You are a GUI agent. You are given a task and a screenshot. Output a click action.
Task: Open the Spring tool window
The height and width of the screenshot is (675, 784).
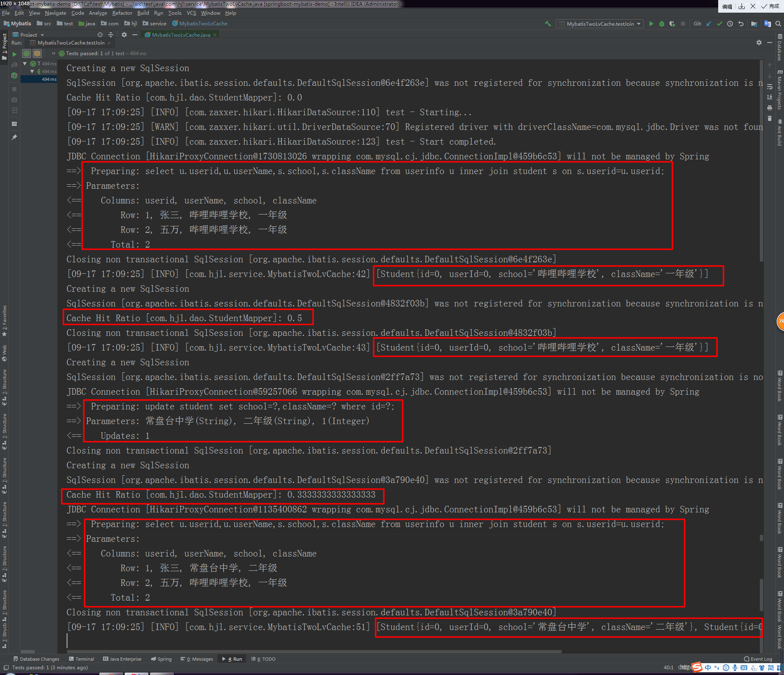(161, 659)
